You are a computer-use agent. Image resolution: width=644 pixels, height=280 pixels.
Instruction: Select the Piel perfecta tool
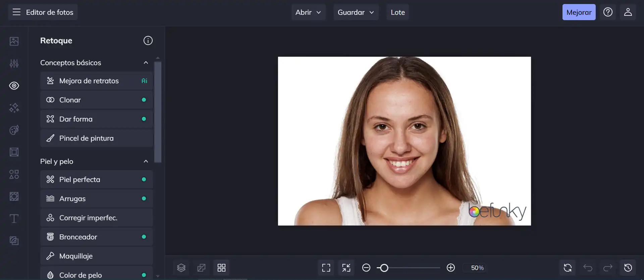tap(97, 180)
